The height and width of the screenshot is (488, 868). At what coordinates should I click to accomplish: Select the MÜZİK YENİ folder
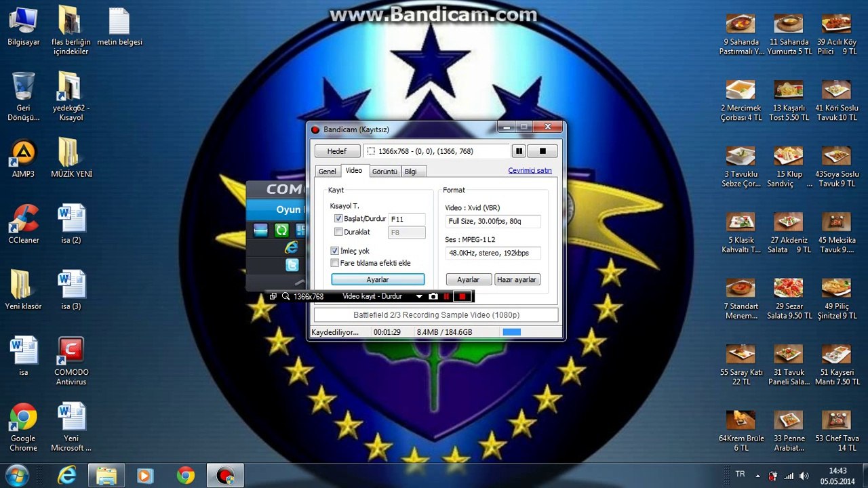[x=71, y=159]
